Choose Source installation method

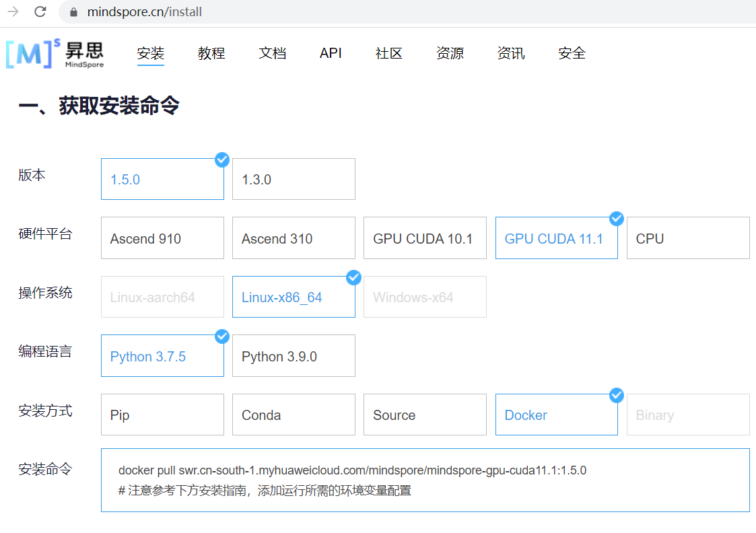[425, 415]
